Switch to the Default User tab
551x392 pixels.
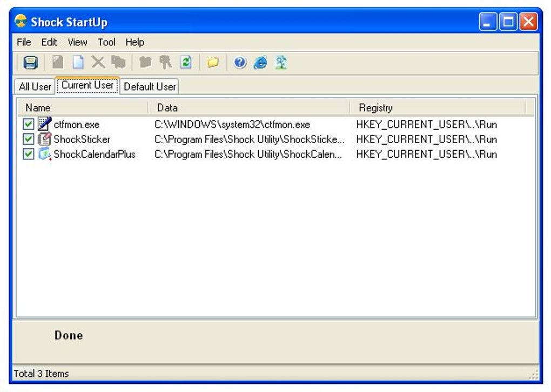[x=150, y=86]
